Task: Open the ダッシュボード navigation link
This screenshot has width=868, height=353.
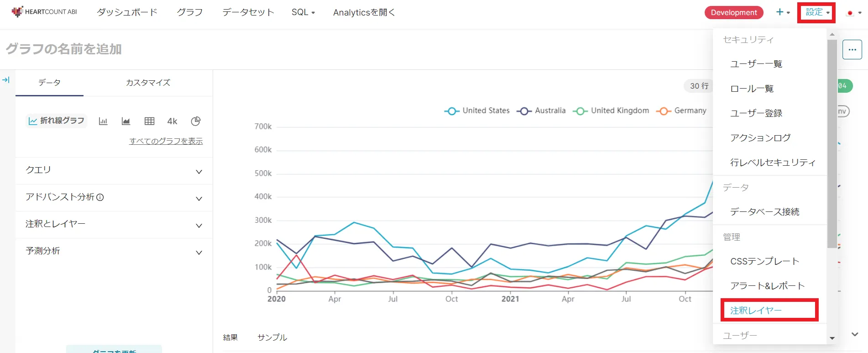Action: tap(127, 12)
